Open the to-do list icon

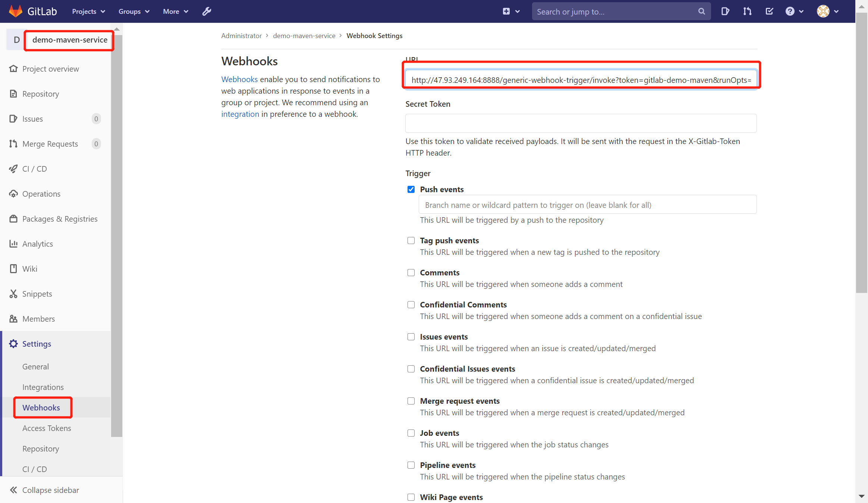tap(769, 12)
